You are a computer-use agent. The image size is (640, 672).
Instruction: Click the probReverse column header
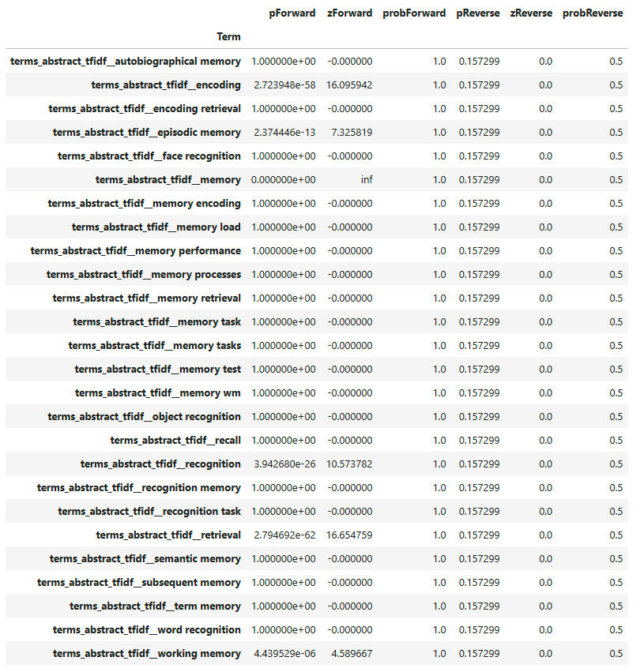click(x=593, y=13)
